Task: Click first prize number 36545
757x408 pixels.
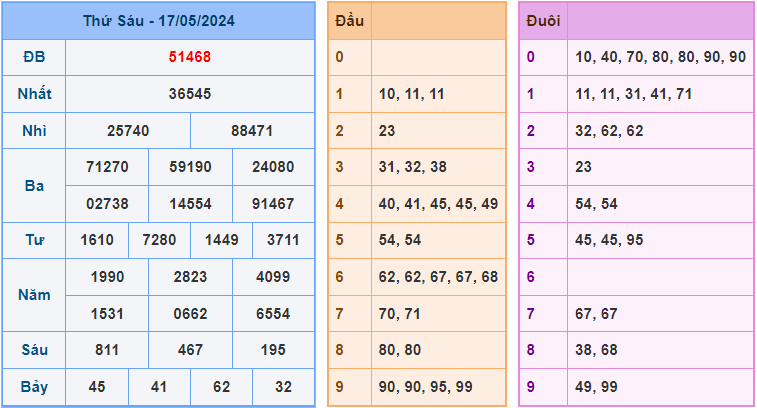Action: [x=189, y=94]
